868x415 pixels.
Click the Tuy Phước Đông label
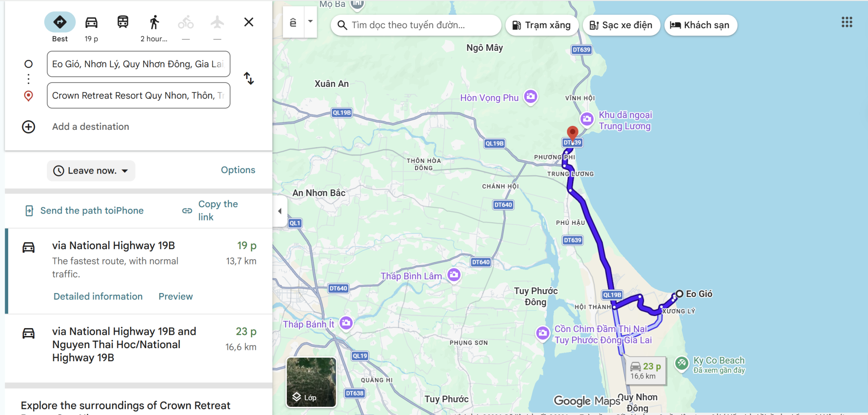[x=536, y=296]
